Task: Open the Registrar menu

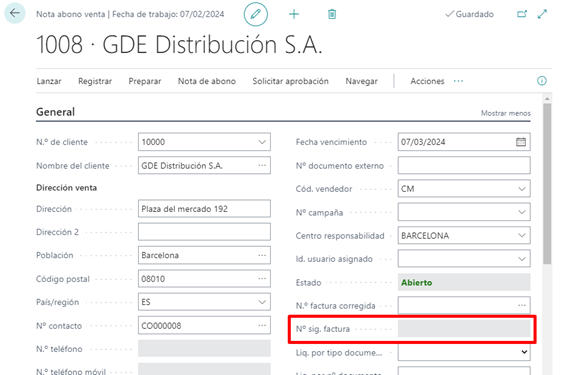Action: click(95, 81)
